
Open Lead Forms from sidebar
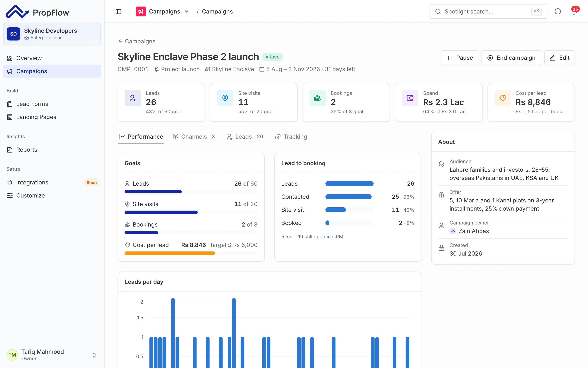[x=52, y=104]
